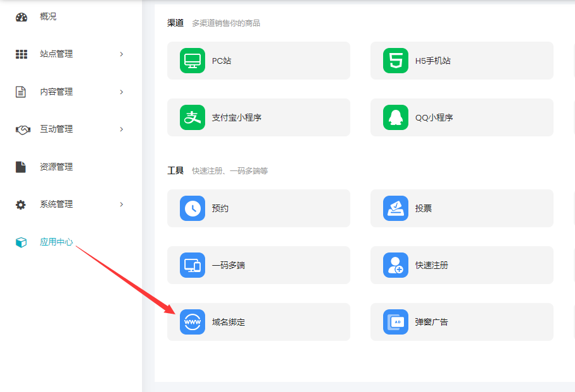This screenshot has height=392, width=575.
Task: Click the 预约 clock icon
Action: point(193,208)
